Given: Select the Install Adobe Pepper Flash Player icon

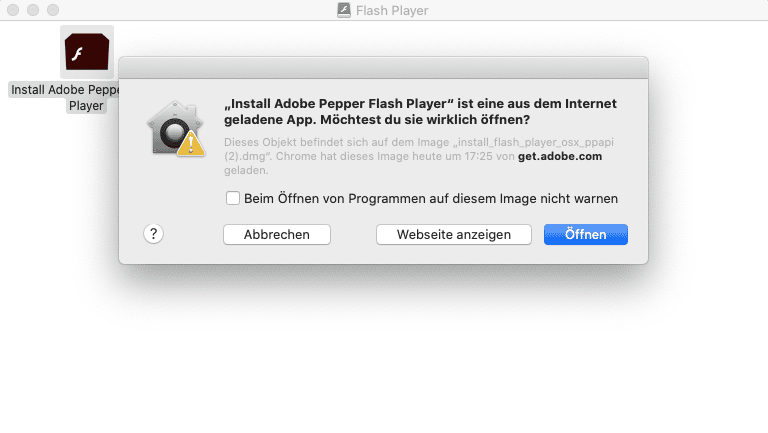Looking at the screenshot, I should [x=87, y=51].
